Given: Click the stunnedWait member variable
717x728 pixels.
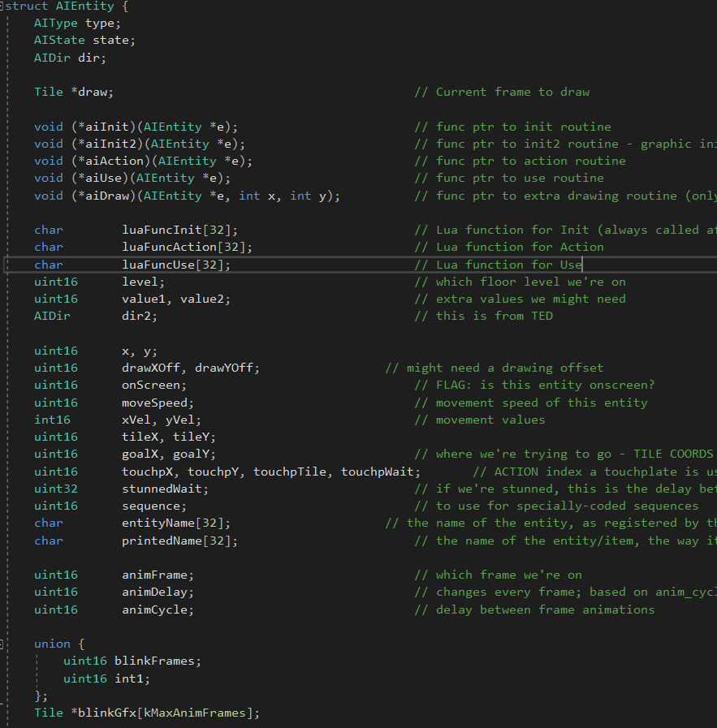Looking at the screenshot, I should click(x=162, y=489).
